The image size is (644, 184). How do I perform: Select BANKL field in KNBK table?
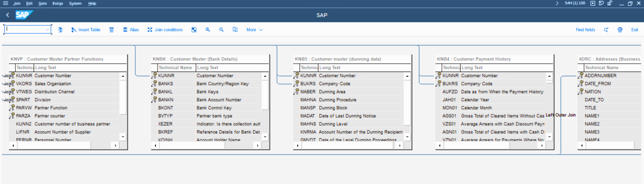(165, 92)
